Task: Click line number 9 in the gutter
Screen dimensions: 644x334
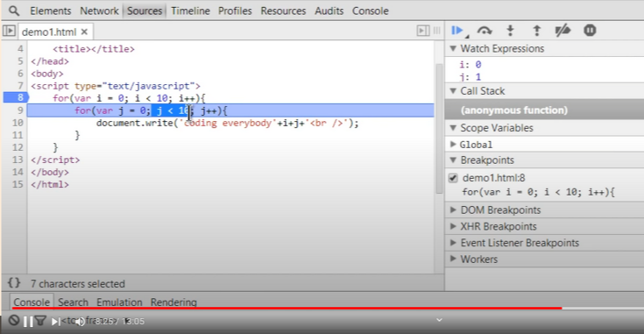Action: pyautogui.click(x=19, y=110)
